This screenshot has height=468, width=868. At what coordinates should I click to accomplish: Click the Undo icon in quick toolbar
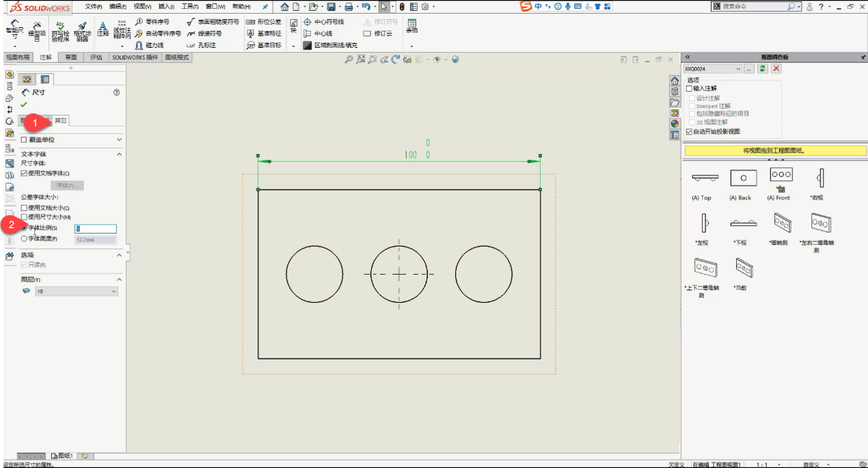366,7
